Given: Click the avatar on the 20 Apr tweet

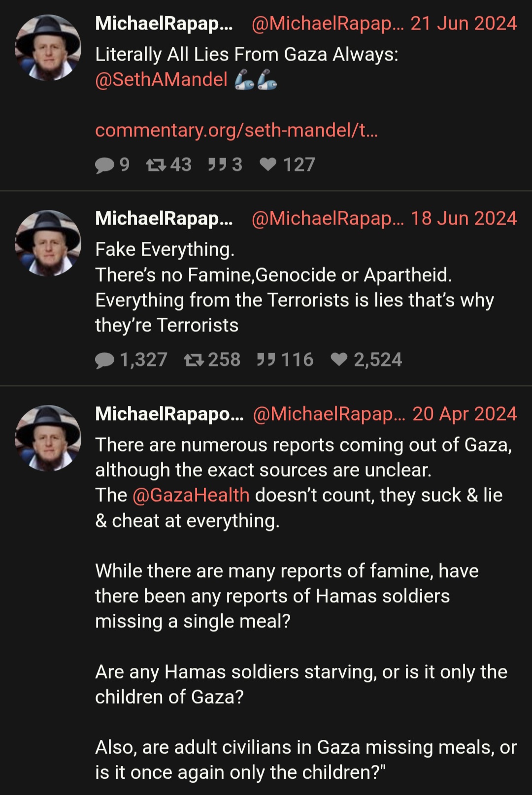Looking at the screenshot, I should tap(48, 438).
